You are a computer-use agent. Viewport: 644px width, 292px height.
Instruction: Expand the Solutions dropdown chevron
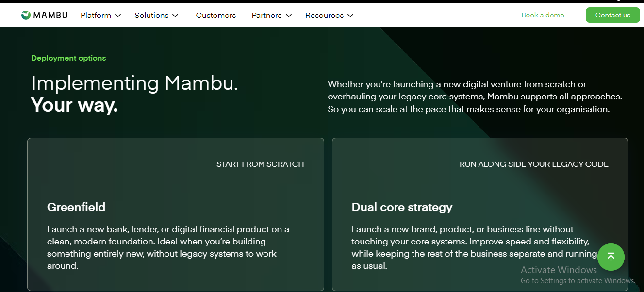coord(175,16)
